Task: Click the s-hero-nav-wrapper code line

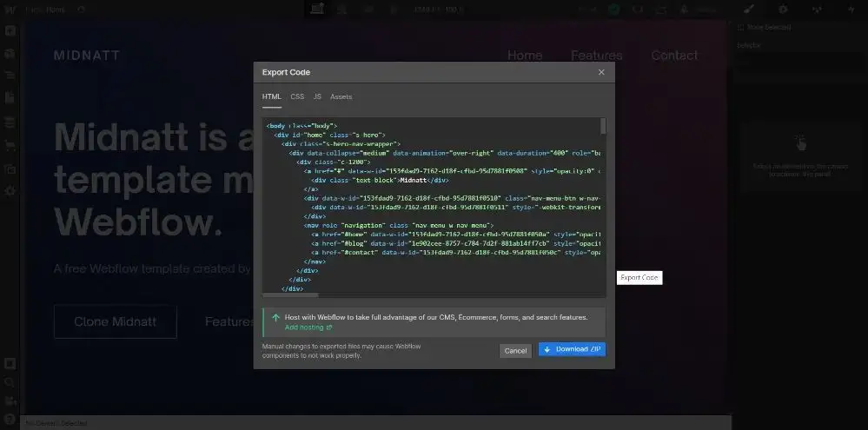Action: [x=341, y=144]
